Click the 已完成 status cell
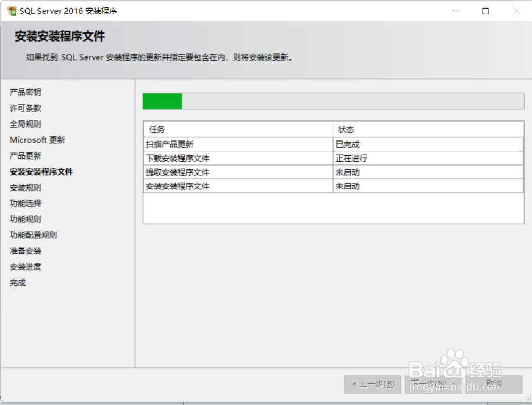The image size is (532, 405). 428,144
